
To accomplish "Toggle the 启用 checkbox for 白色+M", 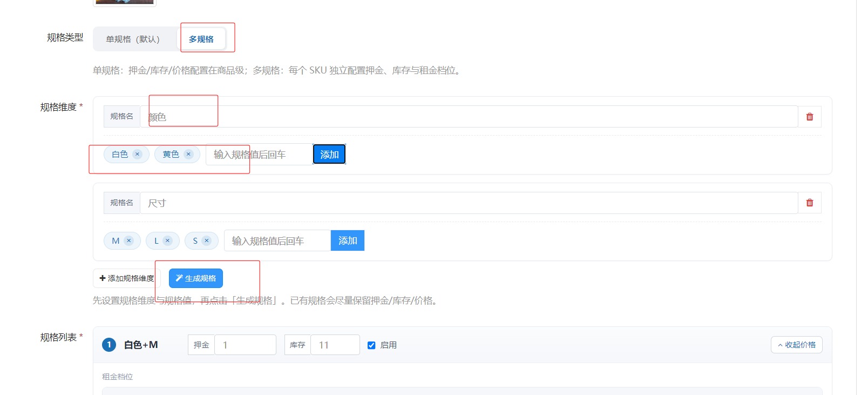I will click(x=371, y=345).
